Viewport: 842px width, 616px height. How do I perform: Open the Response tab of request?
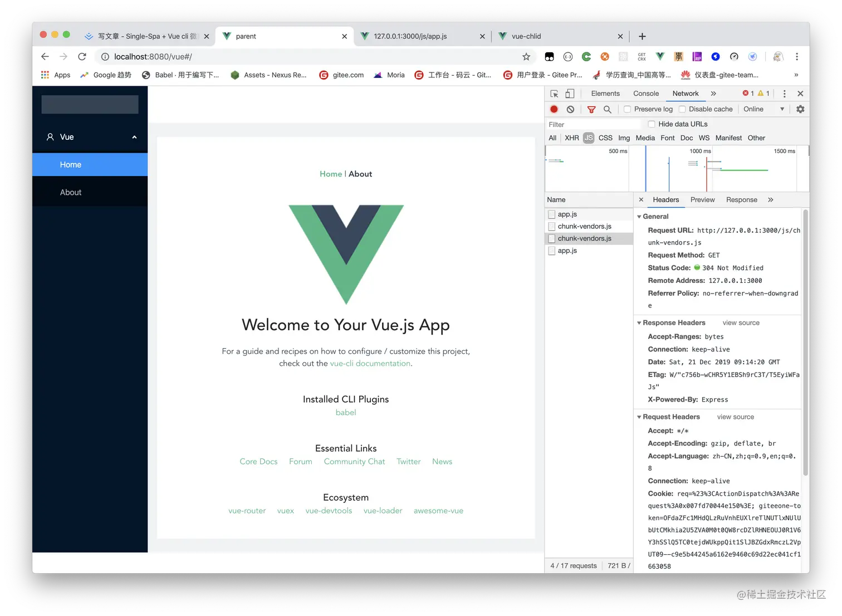742,199
